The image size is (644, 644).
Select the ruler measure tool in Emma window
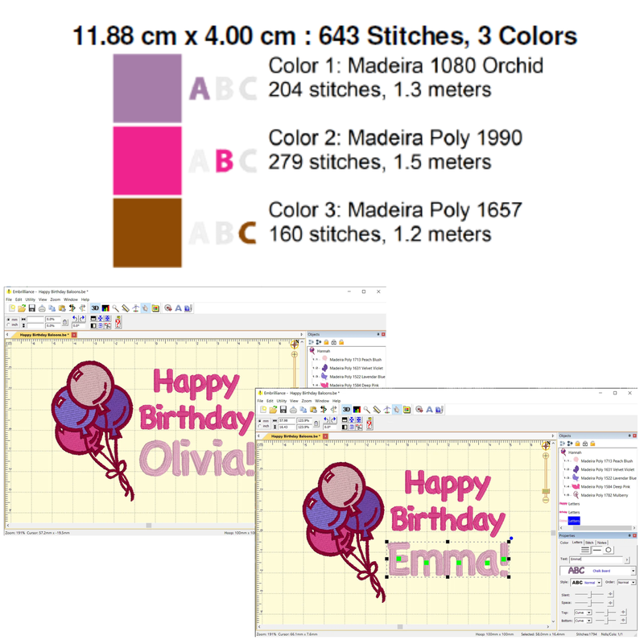tap(377, 410)
